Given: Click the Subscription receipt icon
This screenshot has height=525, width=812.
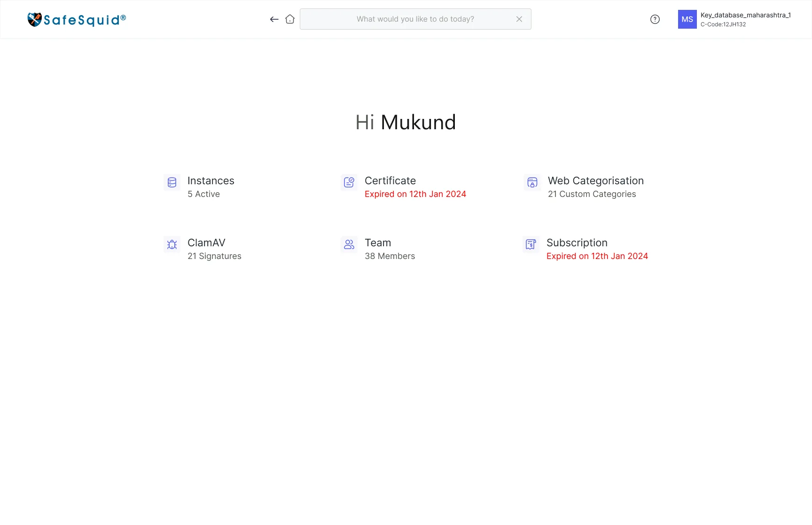Looking at the screenshot, I should pos(531,244).
